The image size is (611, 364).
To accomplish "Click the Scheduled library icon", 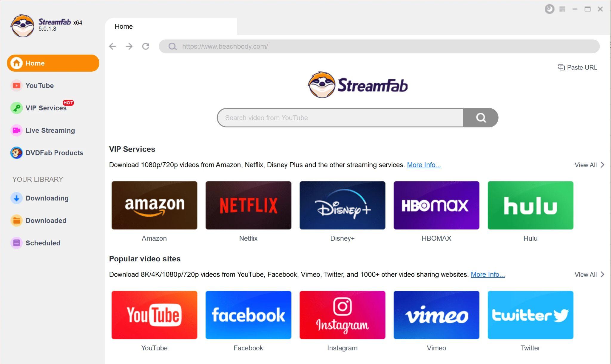I will coord(16,243).
